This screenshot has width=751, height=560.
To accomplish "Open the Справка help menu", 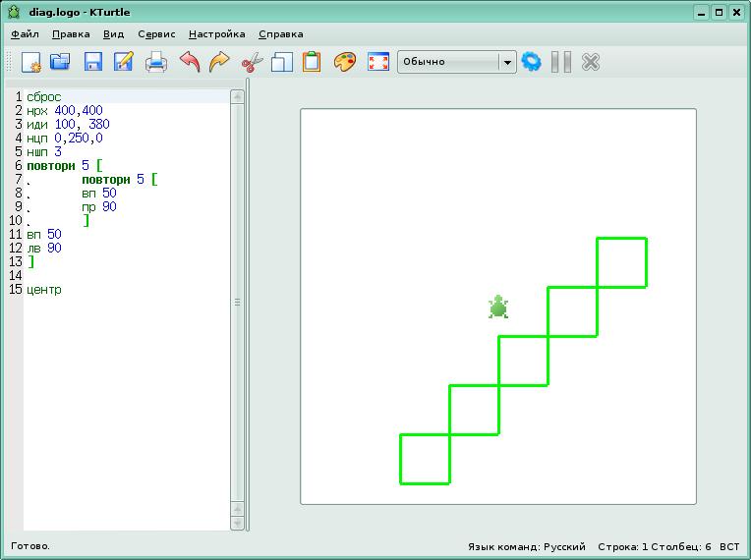I will tap(280, 33).
